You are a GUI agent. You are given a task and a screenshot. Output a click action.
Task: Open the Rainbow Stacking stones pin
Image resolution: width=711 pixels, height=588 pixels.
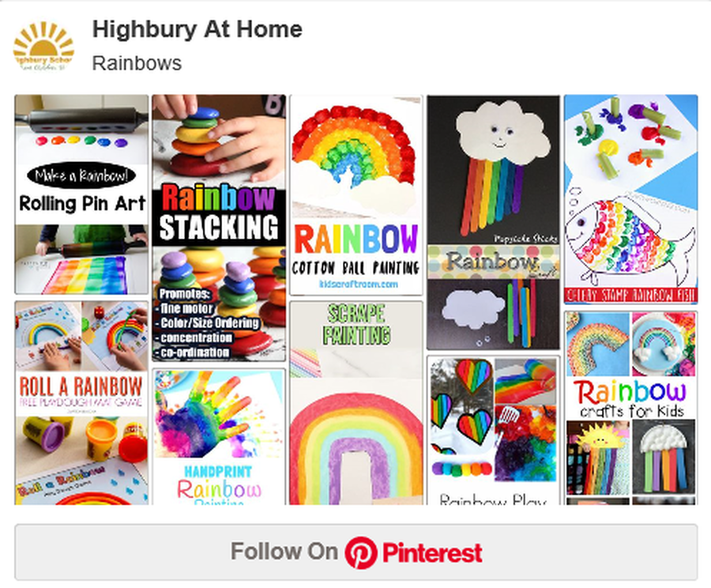[219, 228]
